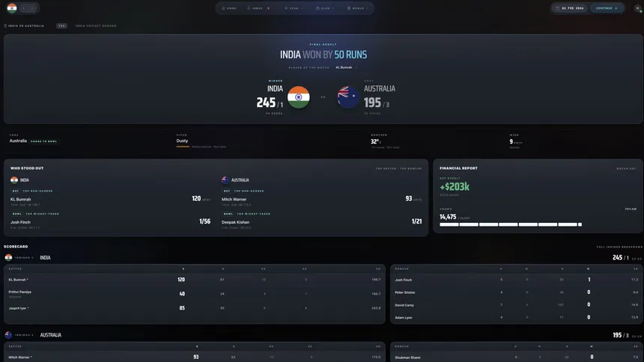
Task: Go forward with the right arrow button
Action: 32,8
